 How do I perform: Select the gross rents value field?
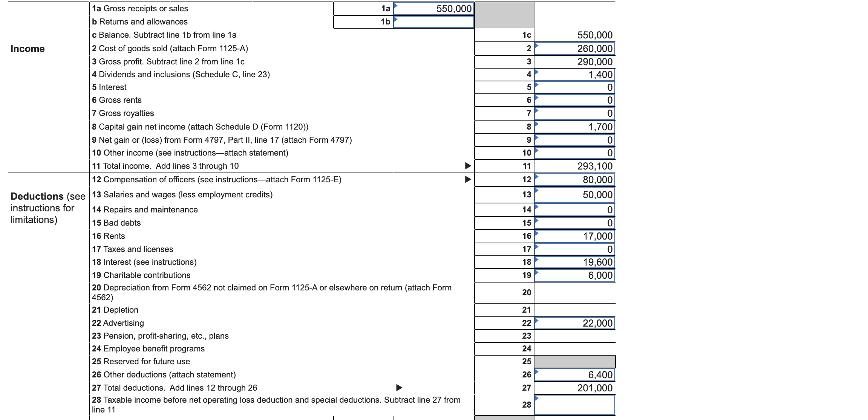click(574, 100)
